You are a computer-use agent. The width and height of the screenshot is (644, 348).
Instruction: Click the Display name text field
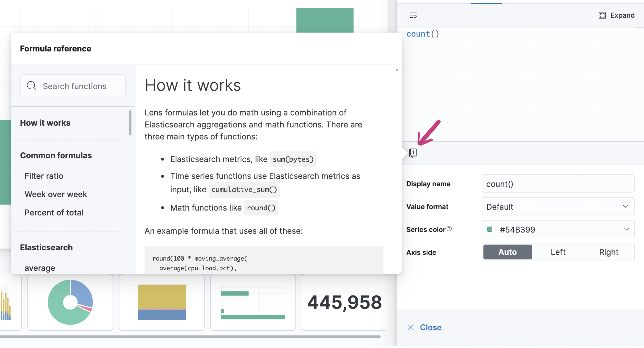click(x=558, y=184)
